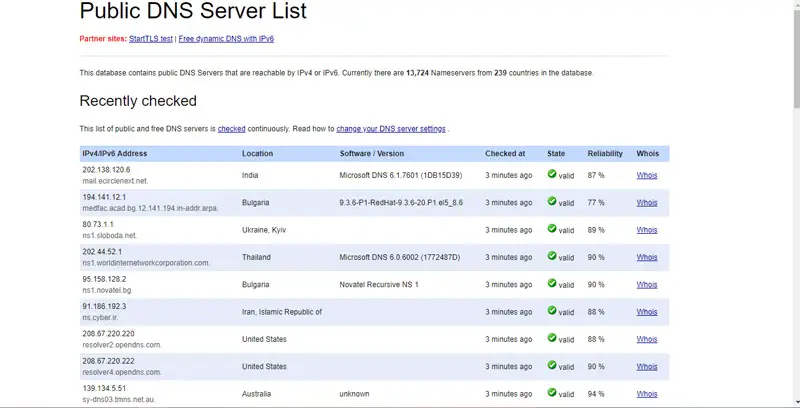The width and height of the screenshot is (800, 408).
Task: Open the Free dynamic DNS with IPv6 link
Action: (x=226, y=39)
